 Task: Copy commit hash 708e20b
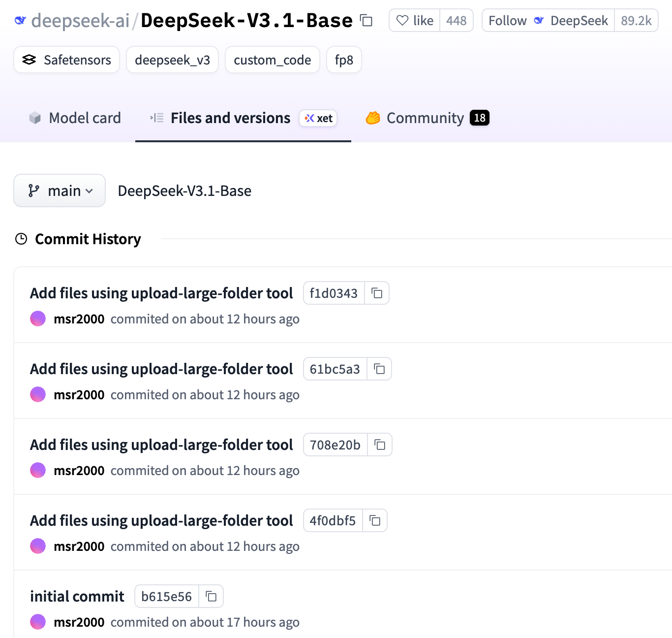point(380,445)
